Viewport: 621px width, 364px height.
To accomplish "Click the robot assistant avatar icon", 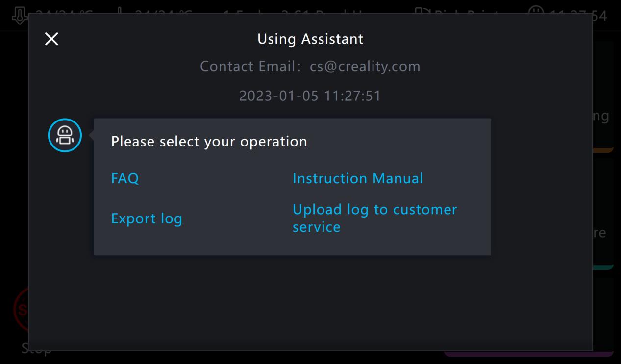I will pyautogui.click(x=65, y=135).
